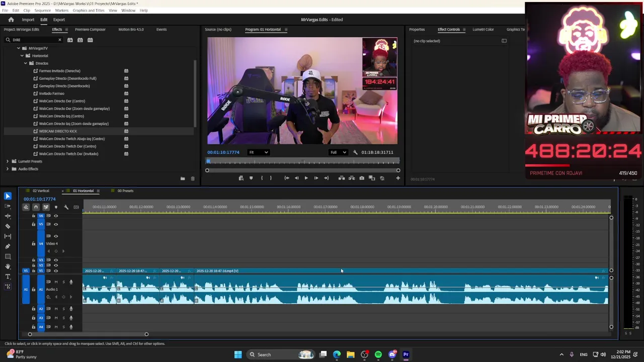Screen dimensions: 644x362
Task: Step back one frame in Program monitor
Action: tap(296, 178)
